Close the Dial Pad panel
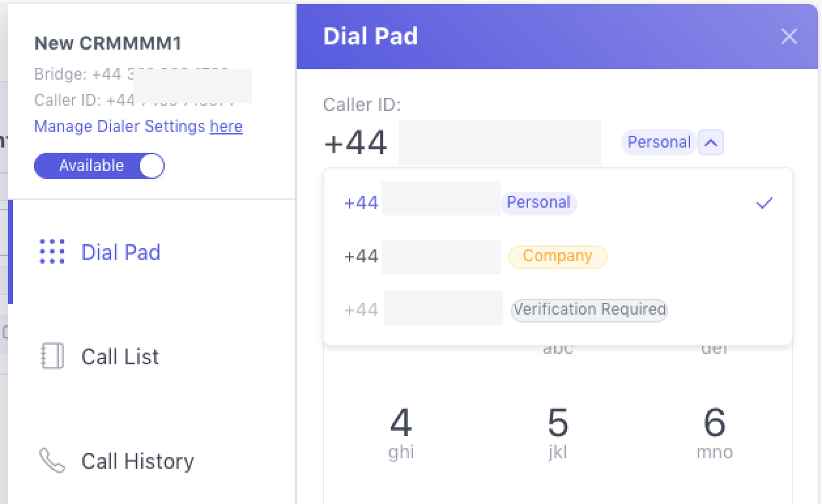This screenshot has width=822, height=504. click(x=789, y=37)
